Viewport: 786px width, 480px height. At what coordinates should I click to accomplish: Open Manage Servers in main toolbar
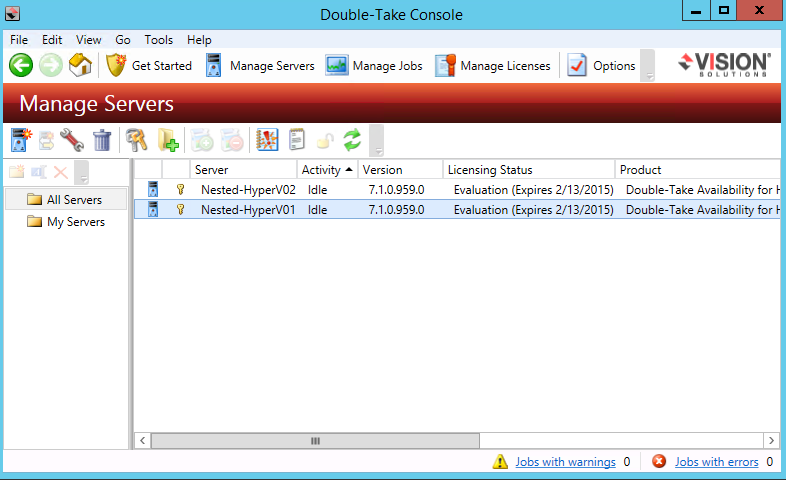tap(260, 66)
